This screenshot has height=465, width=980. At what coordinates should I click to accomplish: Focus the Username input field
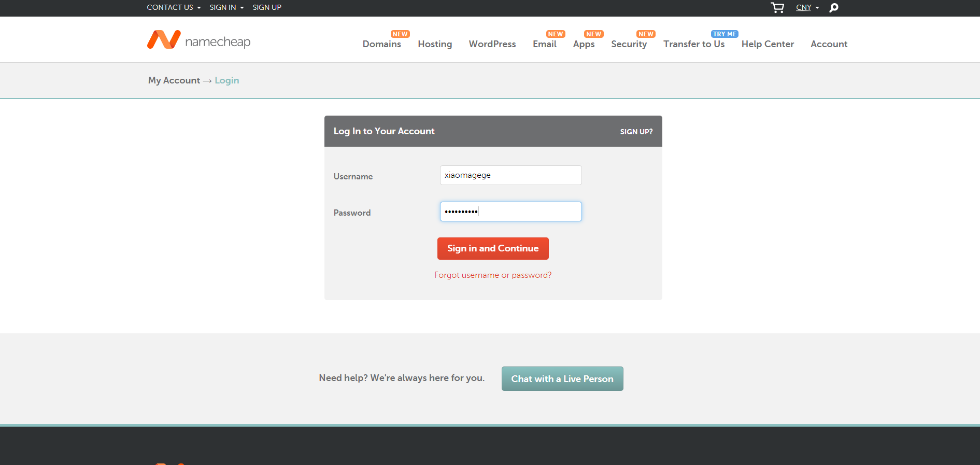(x=511, y=175)
